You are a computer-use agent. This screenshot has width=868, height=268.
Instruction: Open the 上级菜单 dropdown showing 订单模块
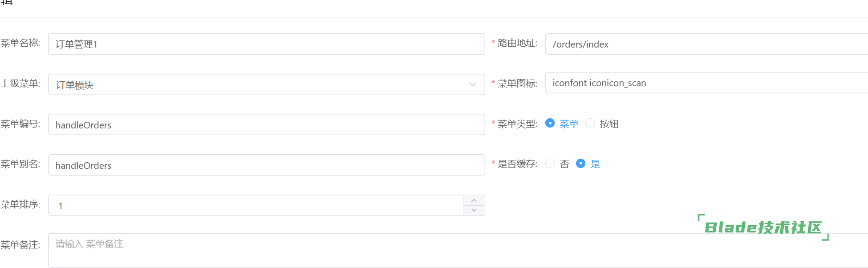(266, 84)
